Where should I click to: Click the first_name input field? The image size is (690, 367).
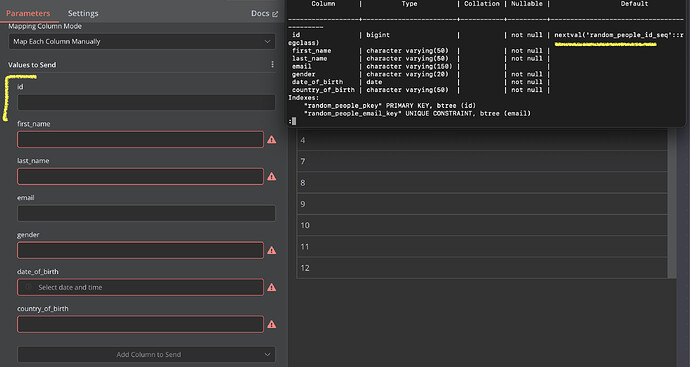[140, 139]
